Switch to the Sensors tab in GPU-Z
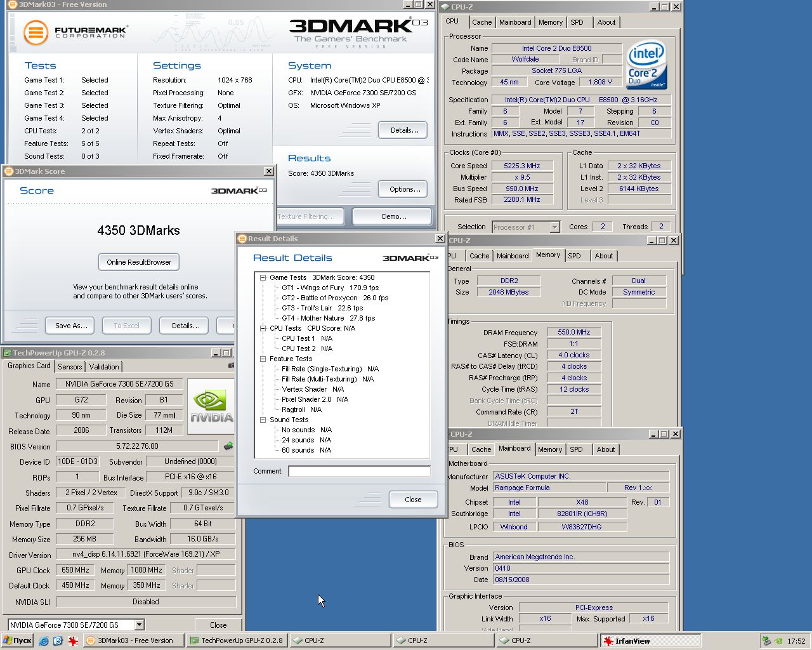Image resolution: width=812 pixels, height=650 pixels. click(x=70, y=367)
